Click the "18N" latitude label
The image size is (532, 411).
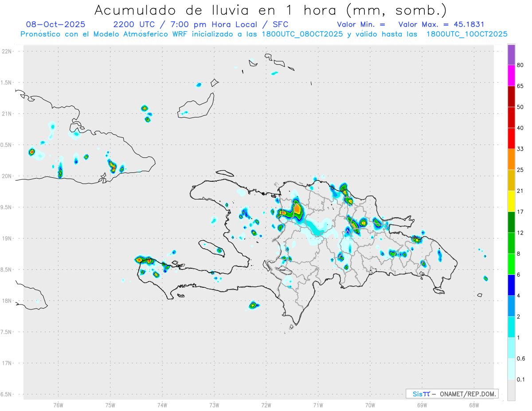point(7,301)
